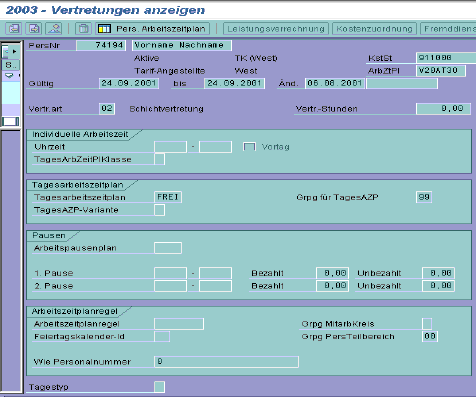Click Grpg für TagesAZP field 99
The height and width of the screenshot is (397, 476).
[424, 197]
